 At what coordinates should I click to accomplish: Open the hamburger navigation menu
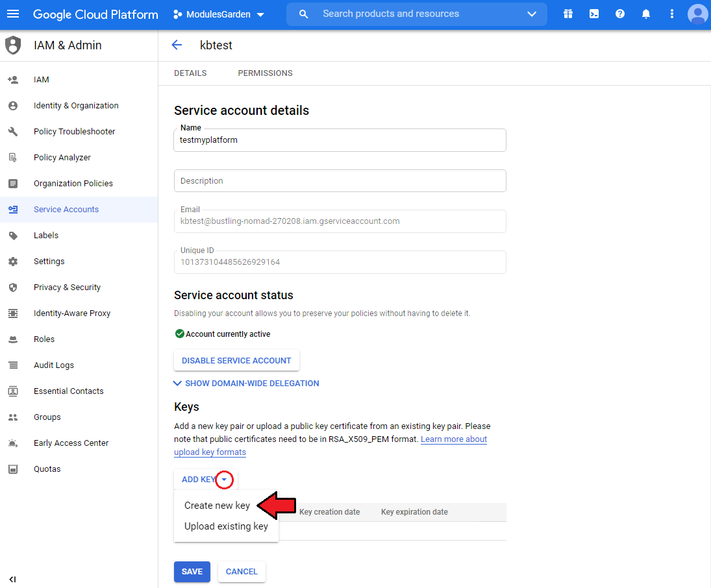pyautogui.click(x=13, y=14)
